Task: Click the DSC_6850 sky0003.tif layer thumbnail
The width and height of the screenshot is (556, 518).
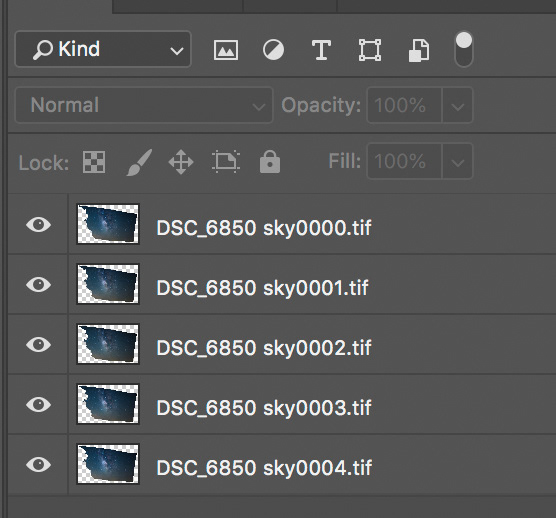Action: pyautogui.click(x=108, y=404)
